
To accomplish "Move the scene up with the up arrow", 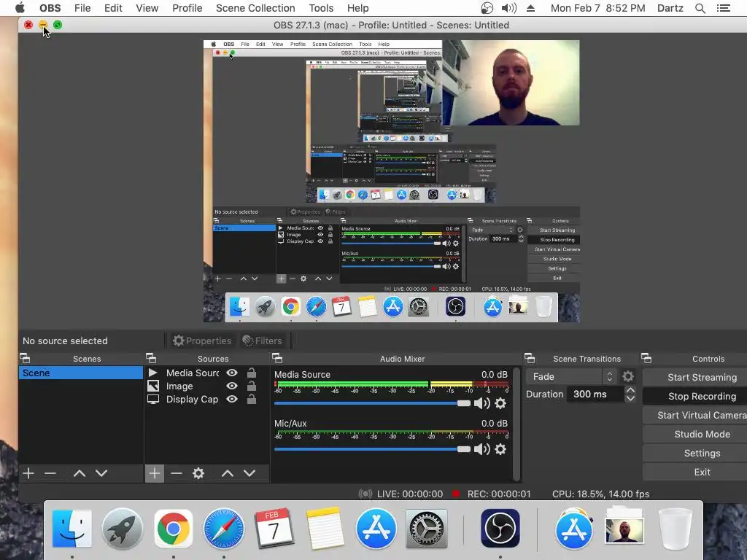I will [x=79, y=473].
